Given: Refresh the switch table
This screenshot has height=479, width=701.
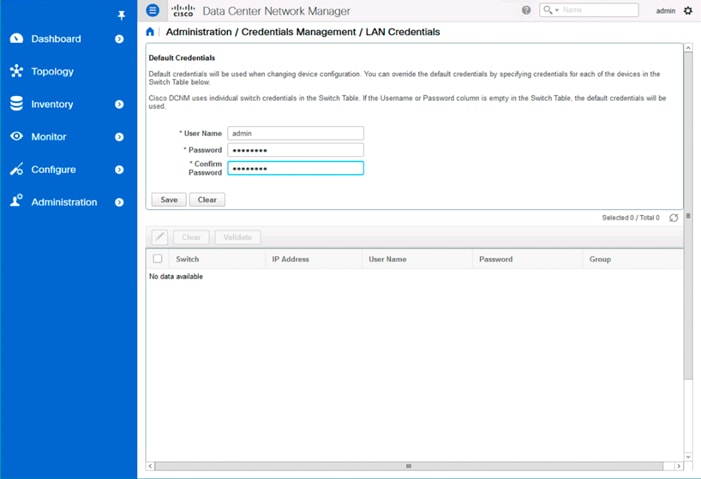Looking at the screenshot, I should 674,218.
